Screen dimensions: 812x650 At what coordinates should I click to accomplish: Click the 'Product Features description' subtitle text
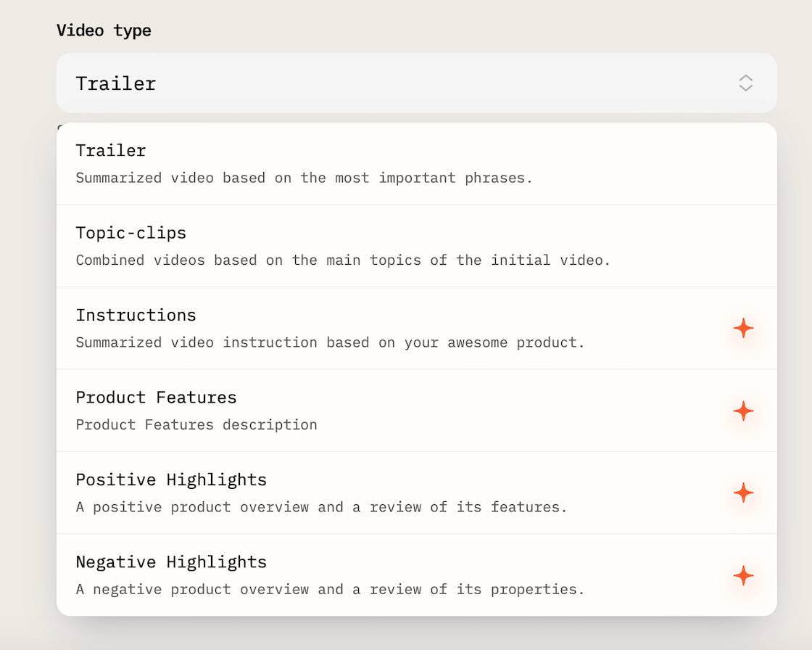click(x=196, y=424)
